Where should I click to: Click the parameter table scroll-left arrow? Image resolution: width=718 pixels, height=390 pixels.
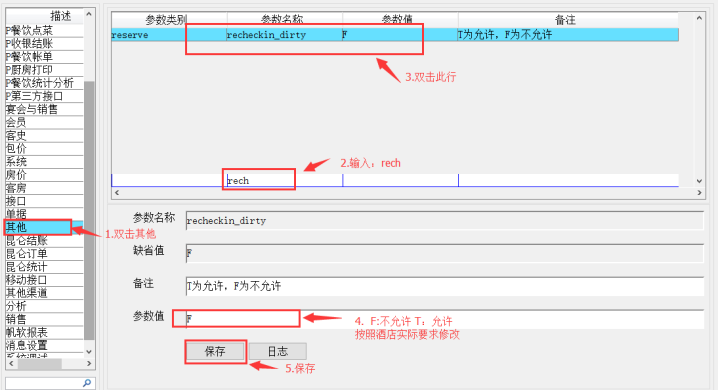click(117, 193)
